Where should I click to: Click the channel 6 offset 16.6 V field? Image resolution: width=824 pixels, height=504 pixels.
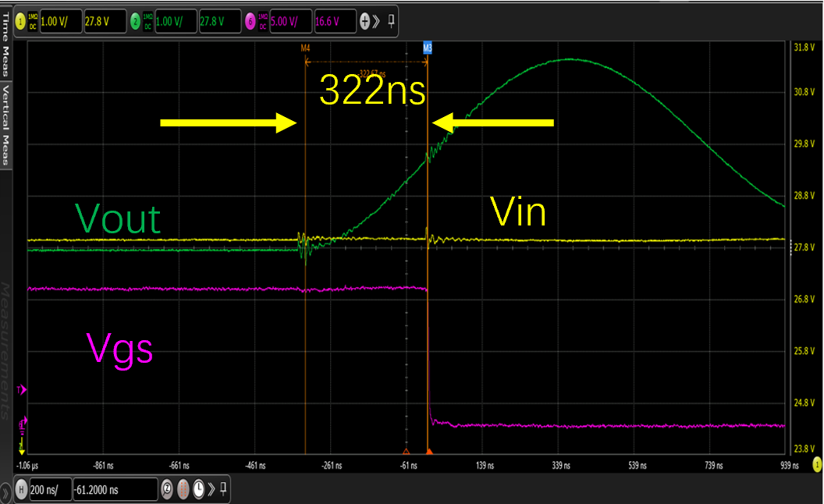pos(335,22)
